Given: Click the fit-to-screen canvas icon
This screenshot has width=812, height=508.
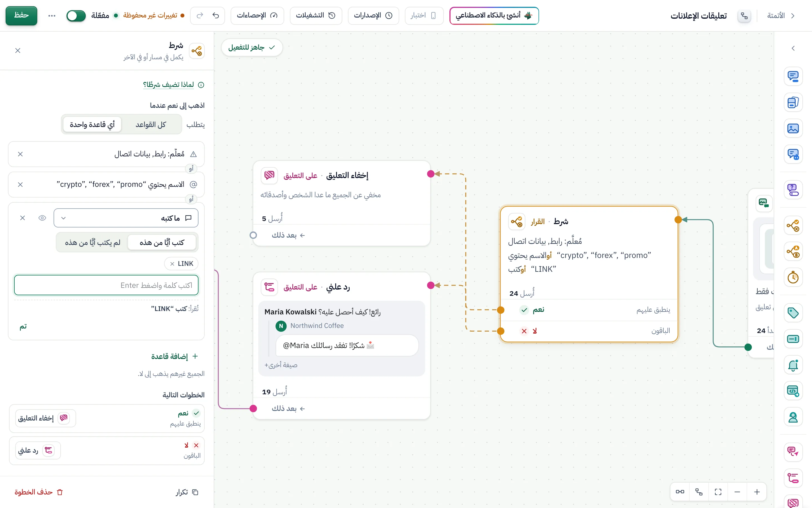Looking at the screenshot, I should click(718, 492).
